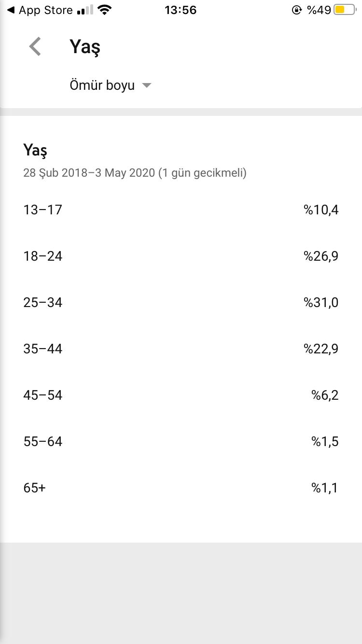Screen dimensions: 362x644
Task: Select the 35–44 age group row
Action: (x=181, y=349)
